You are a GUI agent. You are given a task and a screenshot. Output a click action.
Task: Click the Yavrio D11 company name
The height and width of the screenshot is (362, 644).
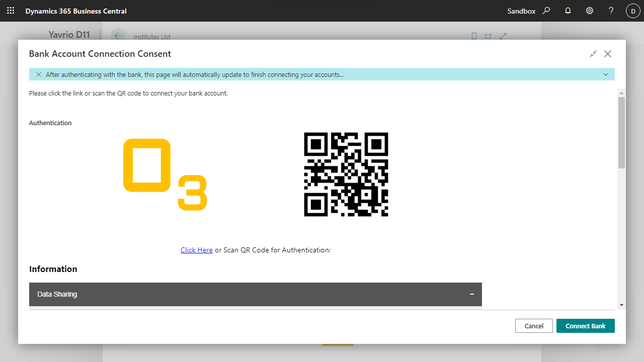69,35
